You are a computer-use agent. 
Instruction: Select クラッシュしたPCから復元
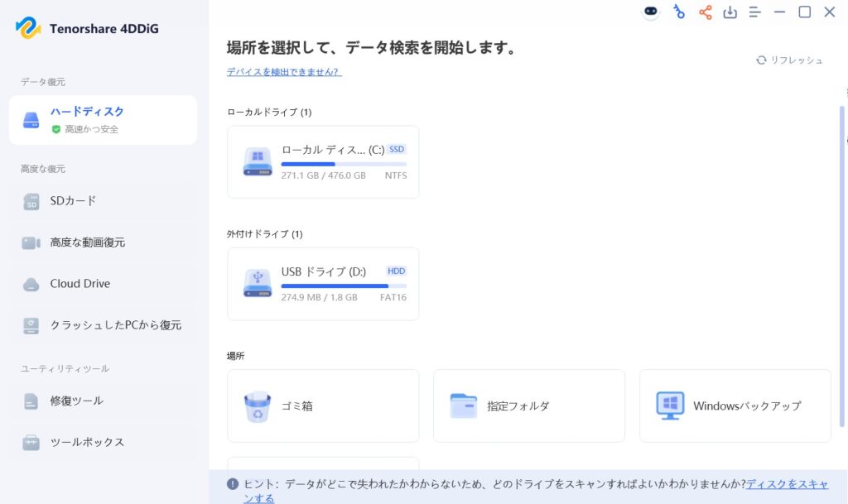point(103,325)
